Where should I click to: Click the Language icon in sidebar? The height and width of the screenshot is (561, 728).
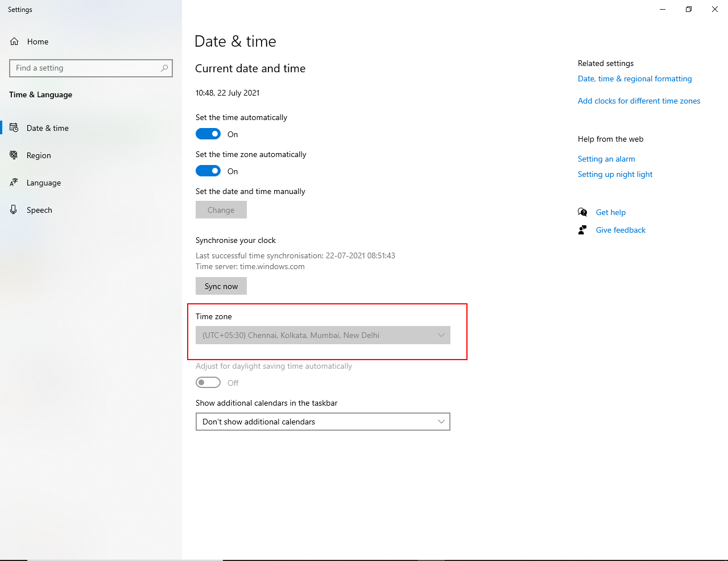[14, 183]
